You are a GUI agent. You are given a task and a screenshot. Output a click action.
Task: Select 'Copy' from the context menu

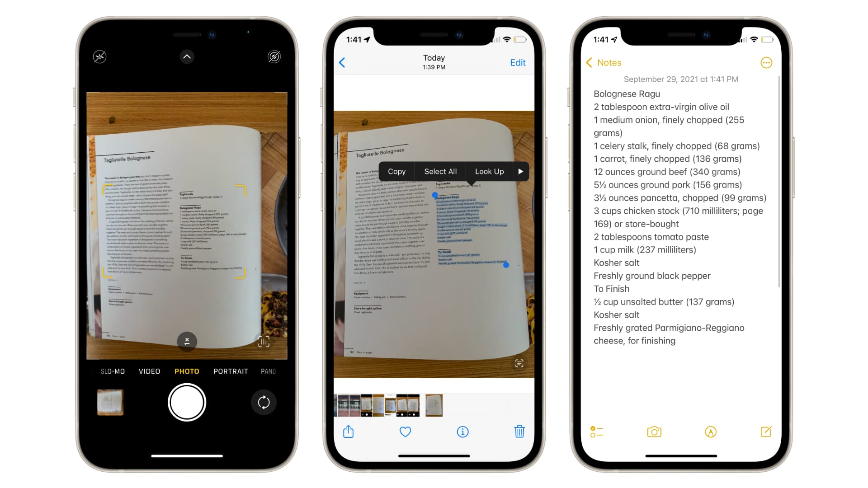[396, 171]
